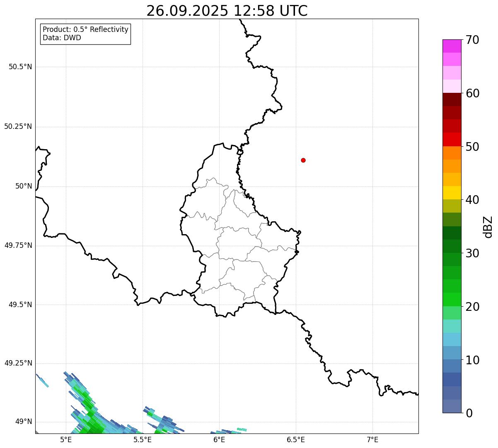Click the 50°N latitude label
The width and height of the screenshot is (498, 448).
(x=24, y=186)
